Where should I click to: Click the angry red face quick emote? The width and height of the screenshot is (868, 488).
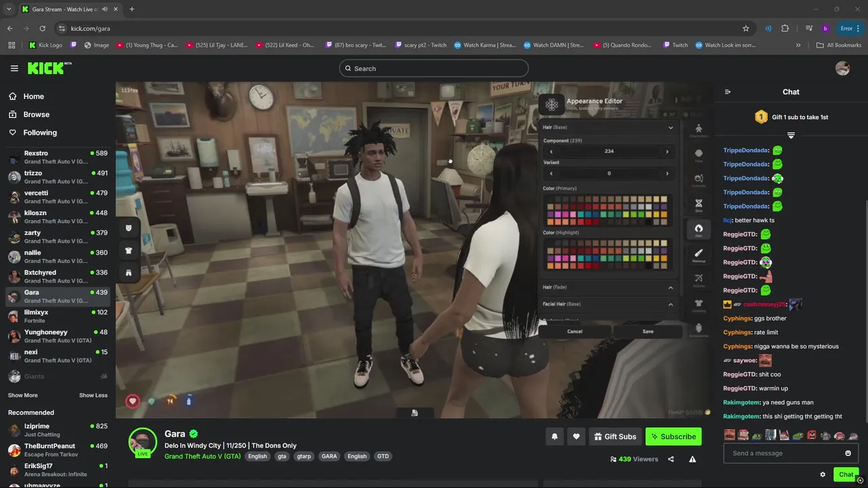click(x=811, y=435)
